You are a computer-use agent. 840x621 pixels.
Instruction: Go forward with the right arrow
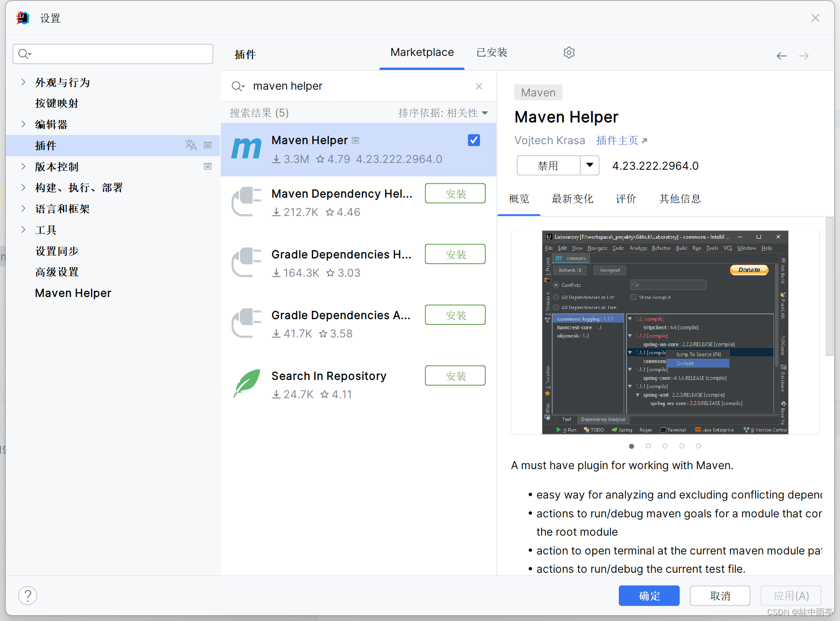pyautogui.click(x=804, y=56)
